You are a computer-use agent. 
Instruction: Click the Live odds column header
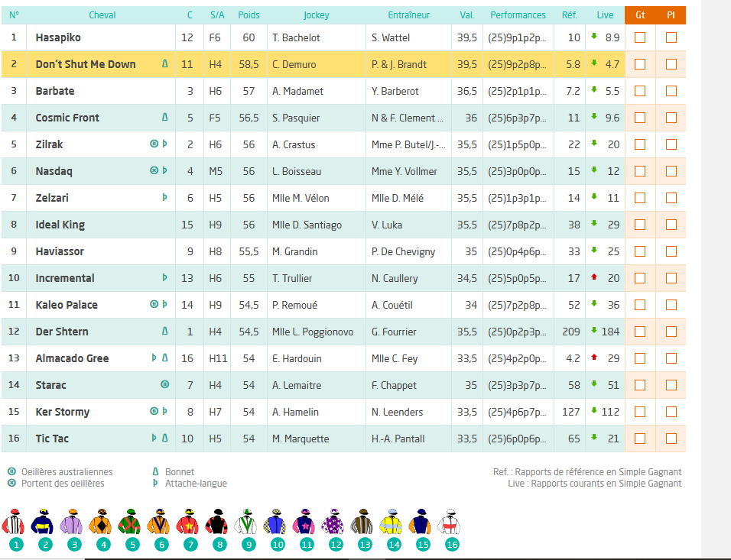(605, 15)
